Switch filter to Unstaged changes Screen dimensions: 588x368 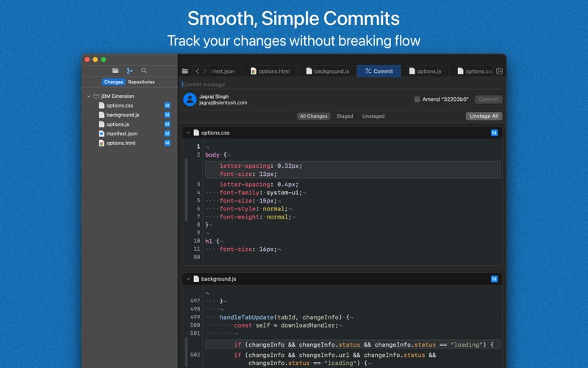point(373,116)
